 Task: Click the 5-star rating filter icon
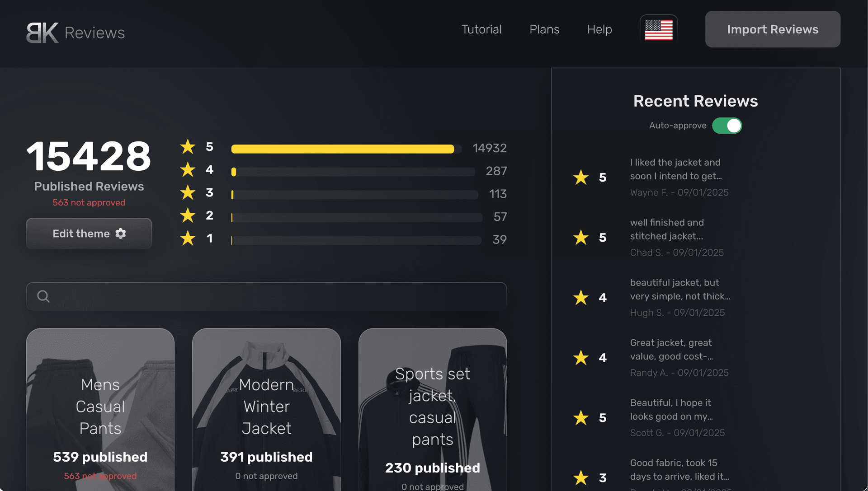coord(189,148)
